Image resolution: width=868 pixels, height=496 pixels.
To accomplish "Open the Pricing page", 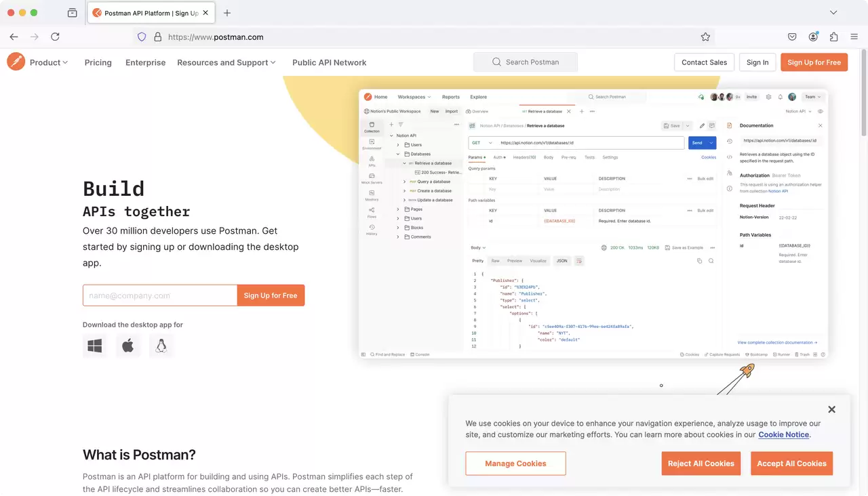I will (x=98, y=62).
